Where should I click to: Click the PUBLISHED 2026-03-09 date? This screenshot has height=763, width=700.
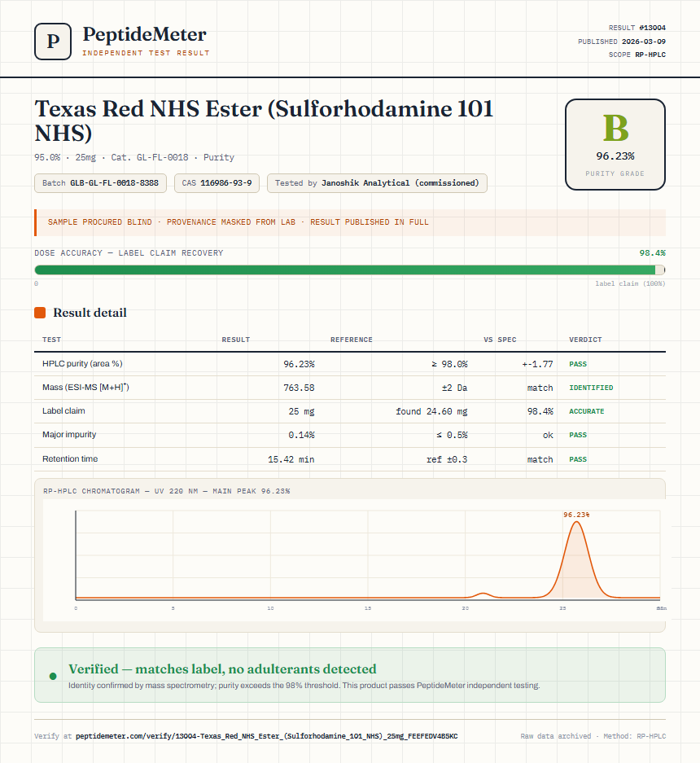(x=622, y=42)
